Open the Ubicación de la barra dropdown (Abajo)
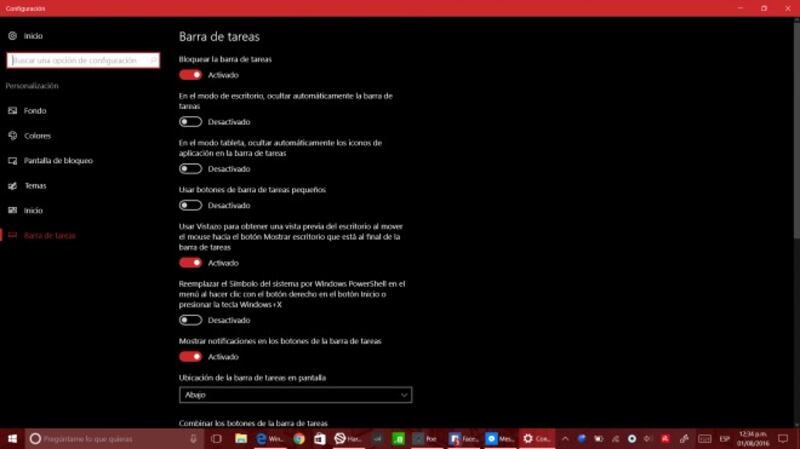The height and width of the screenshot is (449, 800). [x=295, y=395]
